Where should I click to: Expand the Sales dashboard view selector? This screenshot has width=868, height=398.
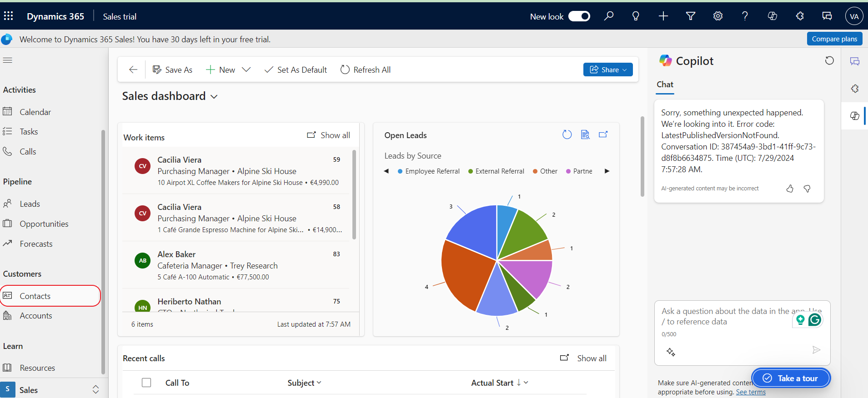(214, 97)
